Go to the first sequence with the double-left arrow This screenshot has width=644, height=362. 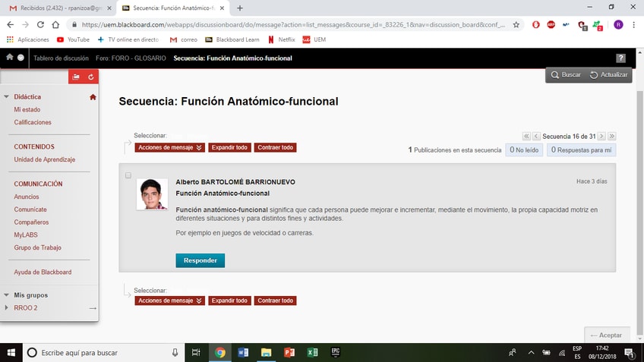coord(526,137)
